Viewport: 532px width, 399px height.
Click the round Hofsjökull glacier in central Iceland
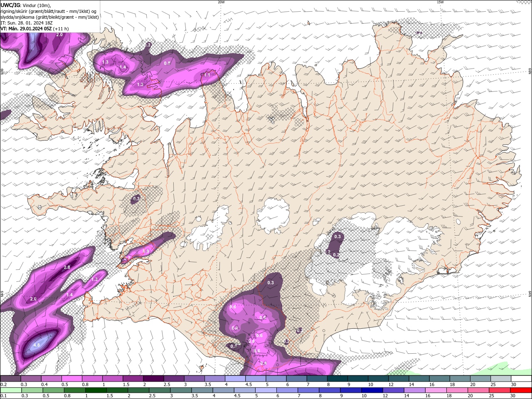click(273, 216)
